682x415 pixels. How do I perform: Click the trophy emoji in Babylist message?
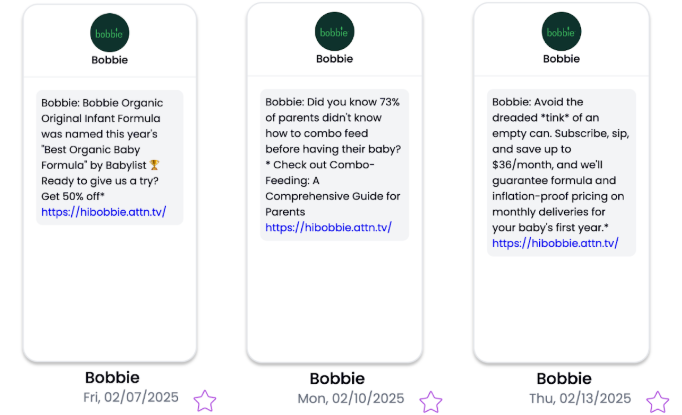click(154, 165)
